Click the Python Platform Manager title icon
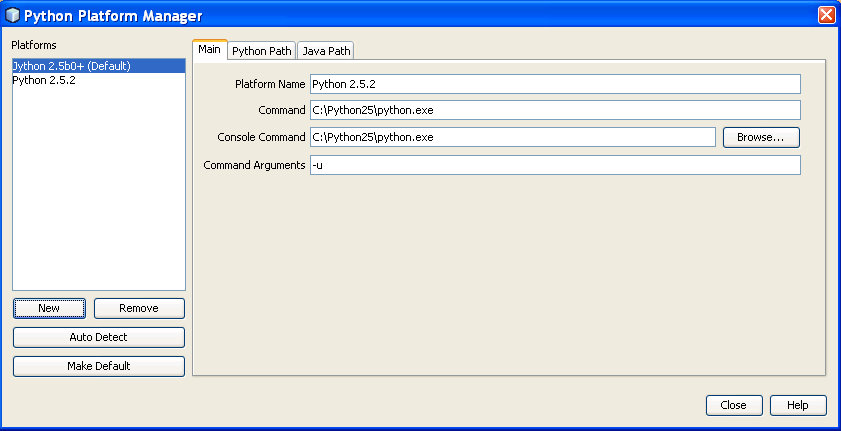Screen dimensions: 841x431 [12, 15]
